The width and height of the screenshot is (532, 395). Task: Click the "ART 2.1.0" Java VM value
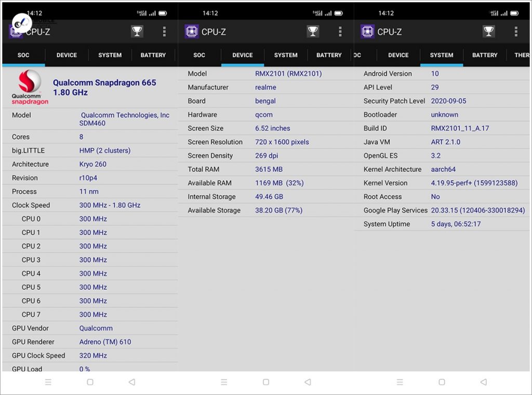coord(445,142)
